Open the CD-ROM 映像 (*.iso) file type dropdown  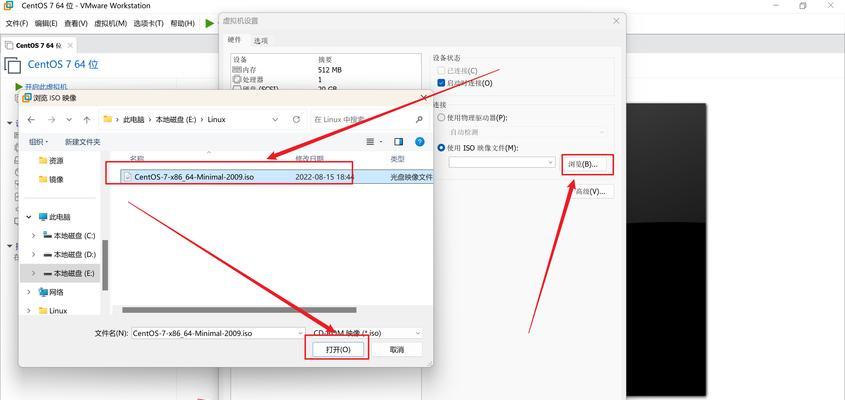[x=366, y=333]
